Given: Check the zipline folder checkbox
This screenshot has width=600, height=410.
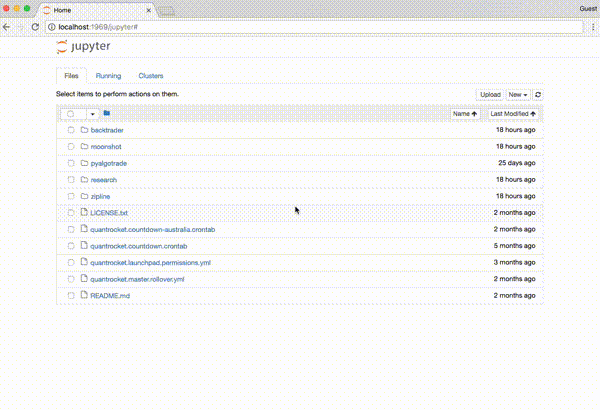Looking at the screenshot, I should (71, 196).
